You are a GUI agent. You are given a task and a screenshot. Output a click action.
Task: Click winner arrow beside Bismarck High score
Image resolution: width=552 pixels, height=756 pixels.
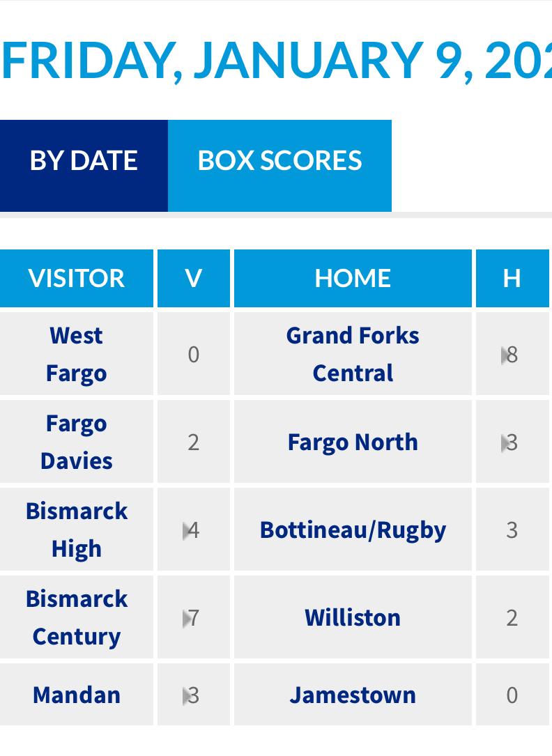[186, 531]
